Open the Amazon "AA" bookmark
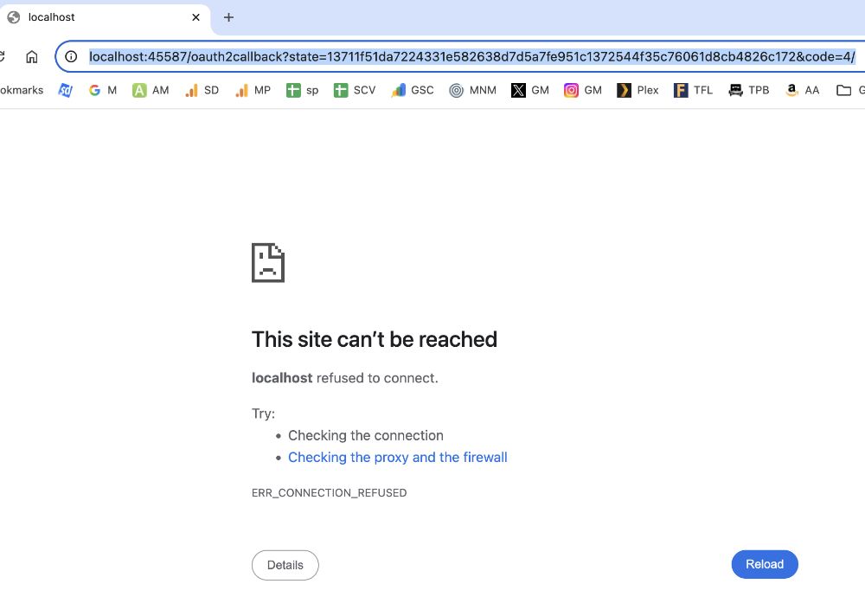This screenshot has height=616, width=865. pos(801,89)
